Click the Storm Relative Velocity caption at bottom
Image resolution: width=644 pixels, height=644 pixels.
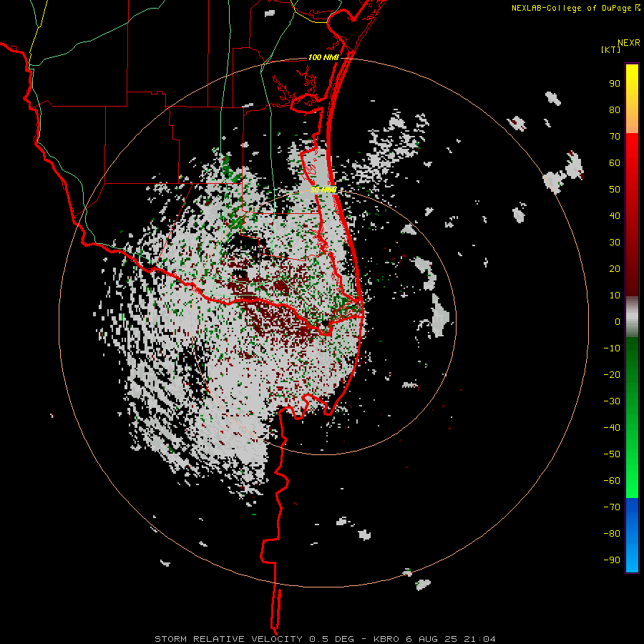click(325, 639)
